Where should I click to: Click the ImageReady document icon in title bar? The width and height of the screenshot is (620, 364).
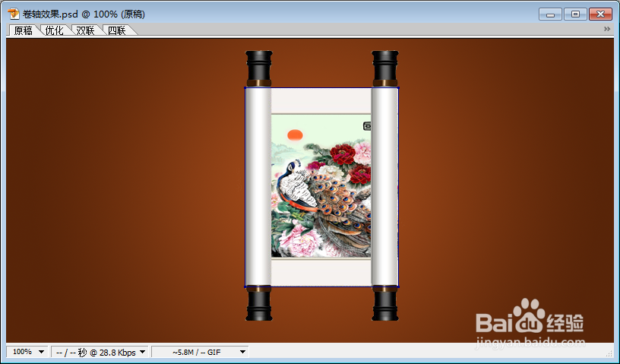(14, 14)
